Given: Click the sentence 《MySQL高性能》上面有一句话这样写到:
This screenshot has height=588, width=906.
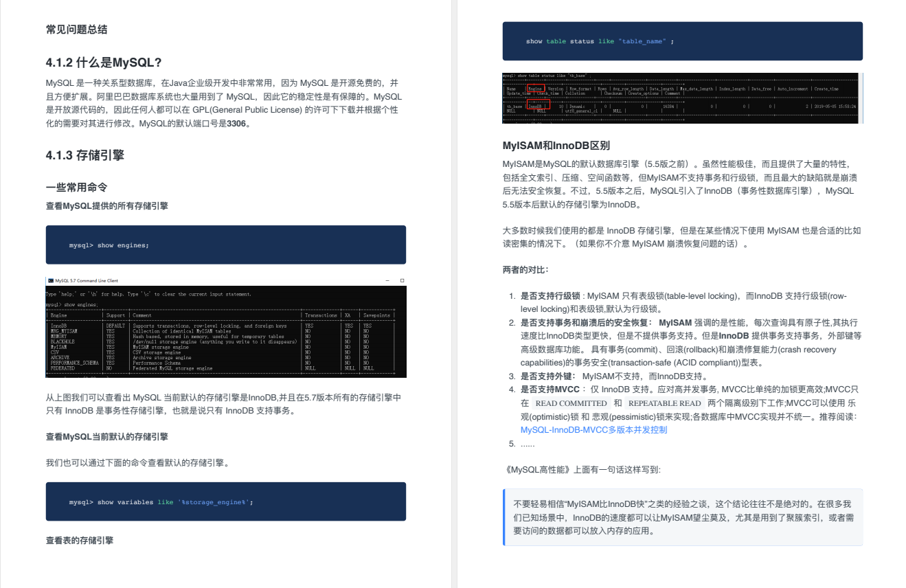Looking at the screenshot, I should pos(582,470).
